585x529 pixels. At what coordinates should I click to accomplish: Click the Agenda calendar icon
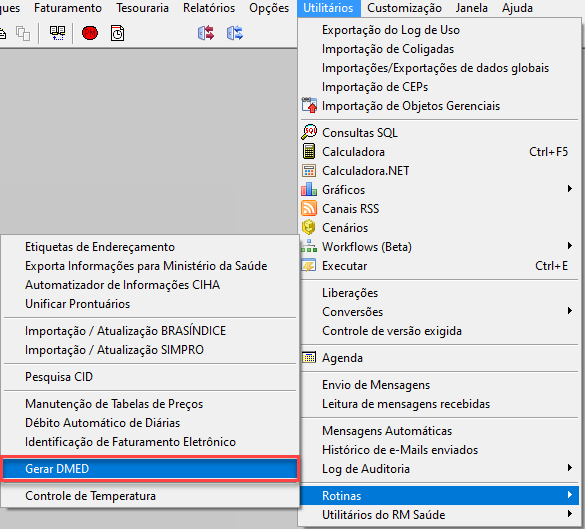(309, 357)
